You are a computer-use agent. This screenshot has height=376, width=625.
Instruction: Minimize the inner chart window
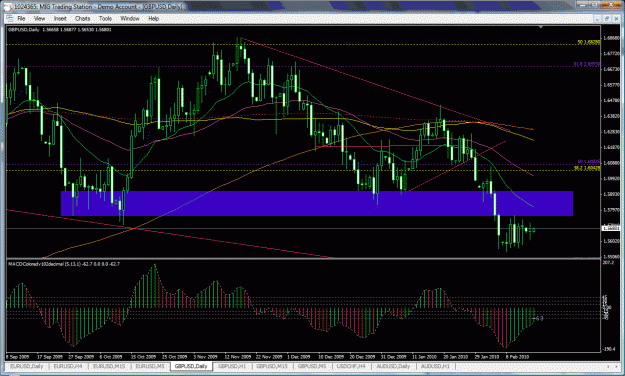click(597, 18)
